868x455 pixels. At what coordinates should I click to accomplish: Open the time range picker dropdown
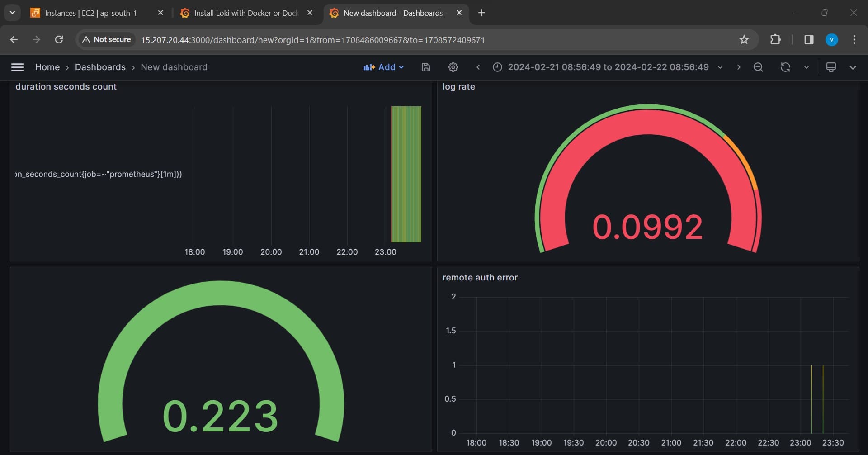[x=608, y=67]
